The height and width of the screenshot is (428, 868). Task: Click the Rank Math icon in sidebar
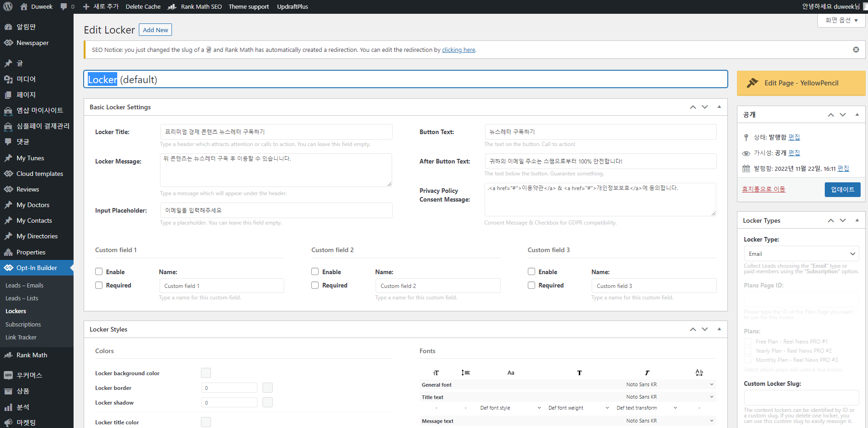point(8,355)
